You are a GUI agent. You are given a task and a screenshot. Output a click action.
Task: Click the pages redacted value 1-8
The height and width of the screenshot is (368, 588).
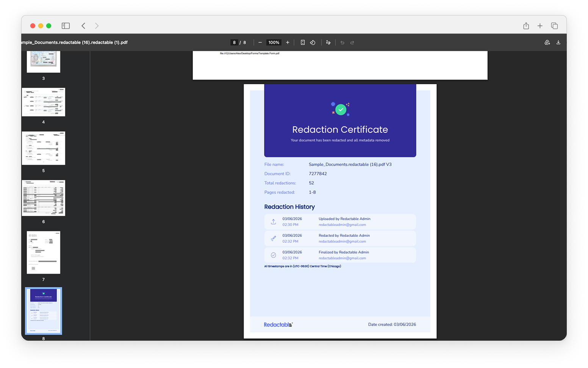click(x=312, y=192)
